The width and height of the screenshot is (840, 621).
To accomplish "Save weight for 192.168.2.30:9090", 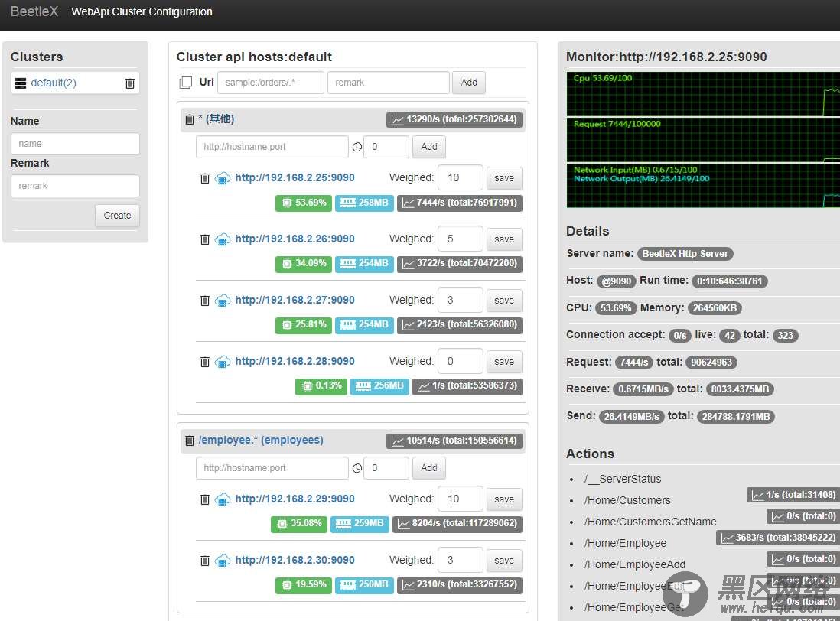I will [x=504, y=560].
